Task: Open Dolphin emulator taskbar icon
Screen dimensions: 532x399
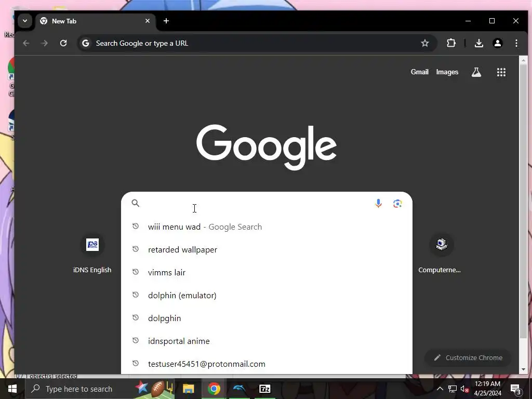Action: coord(239,389)
